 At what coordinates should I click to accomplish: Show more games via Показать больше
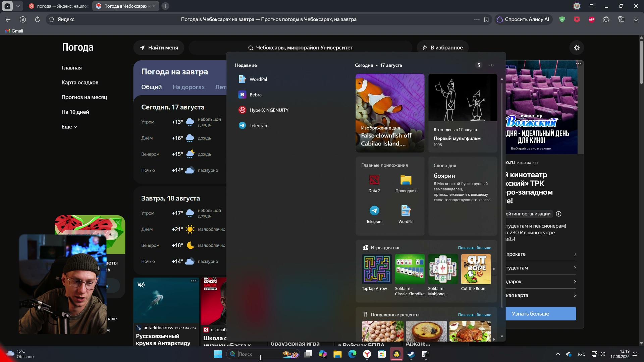(x=475, y=248)
